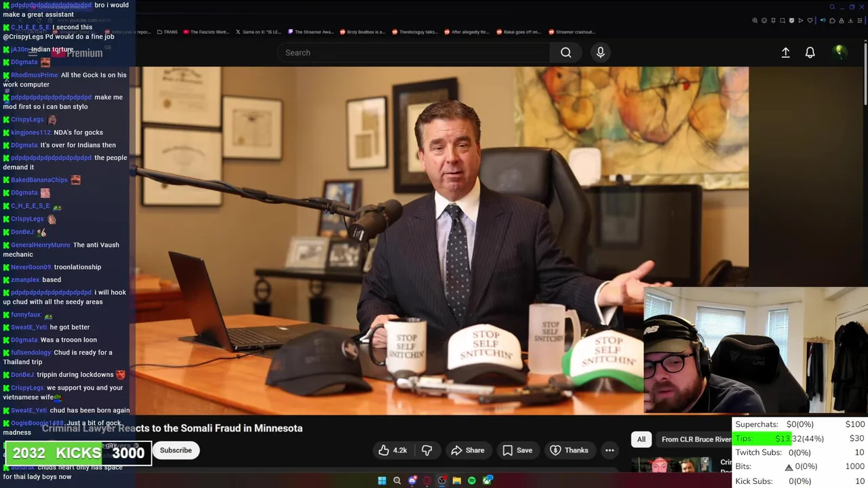
Task: Open the After allegedly thr... bookmark
Action: 467,32
